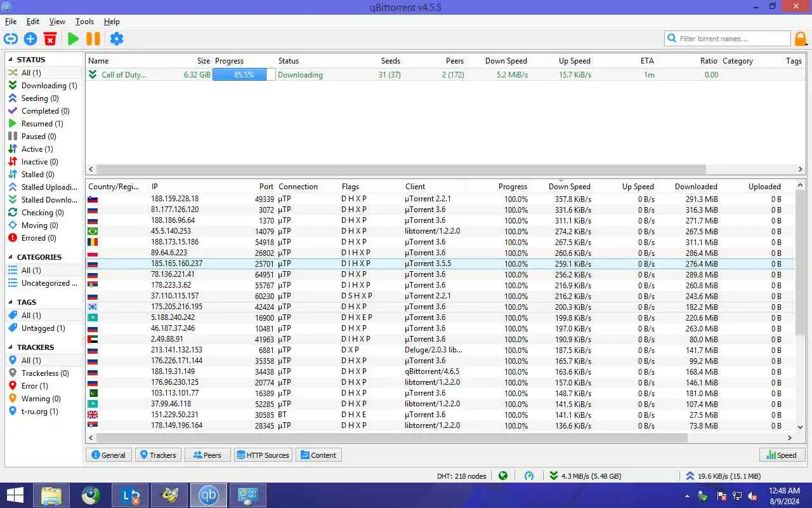Select Inactive (0) status filter

click(x=44, y=162)
